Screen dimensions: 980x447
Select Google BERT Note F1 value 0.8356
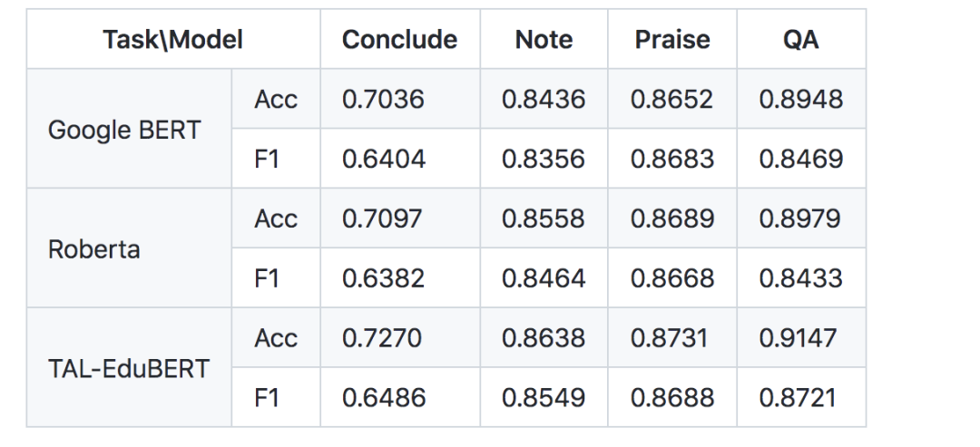pyautogui.click(x=544, y=159)
